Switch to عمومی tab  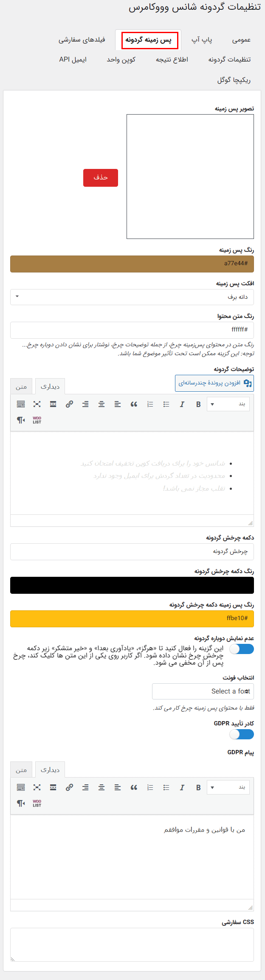click(241, 40)
